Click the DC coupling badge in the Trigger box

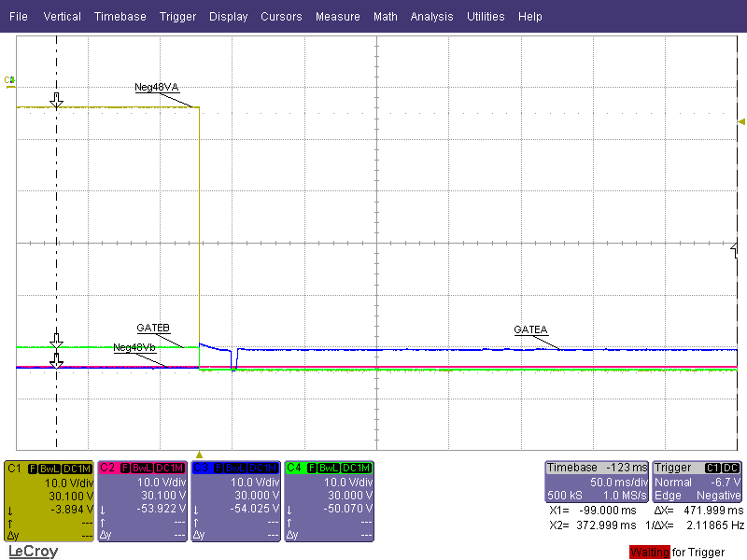729,467
